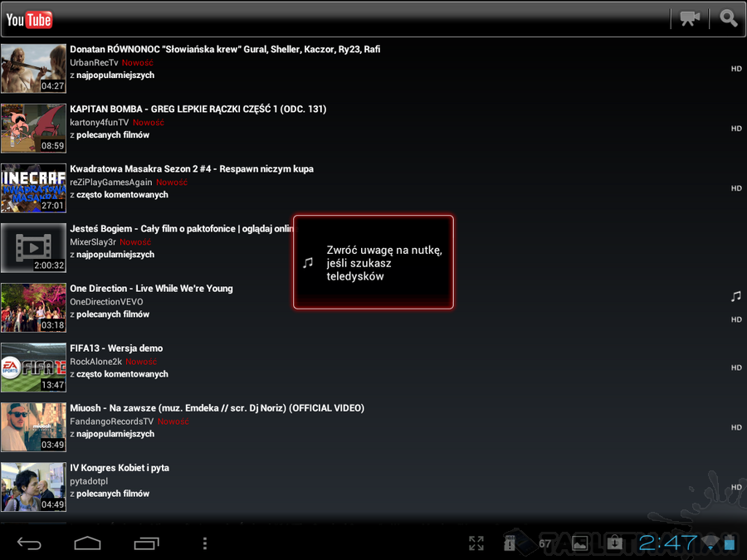Select the title 'KAPITAN BOMBA - GREG LEPKIE RĄCZKI'

pyautogui.click(x=198, y=109)
